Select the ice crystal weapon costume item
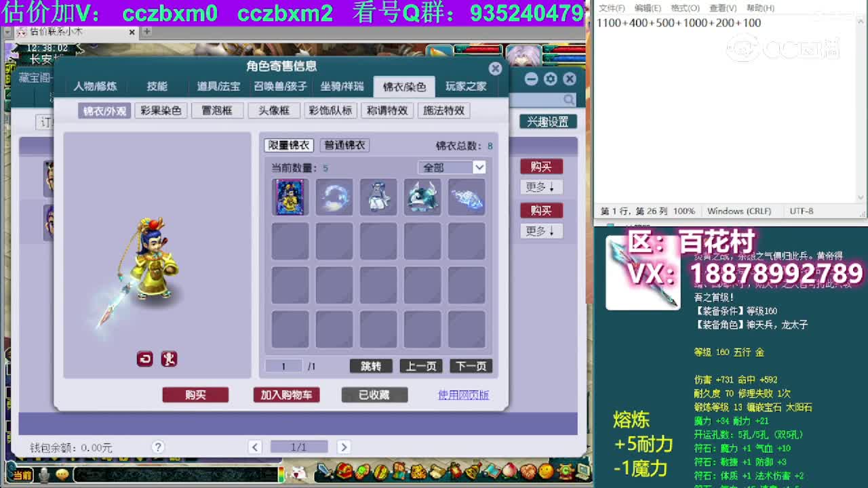The image size is (868, 488). tap(467, 197)
